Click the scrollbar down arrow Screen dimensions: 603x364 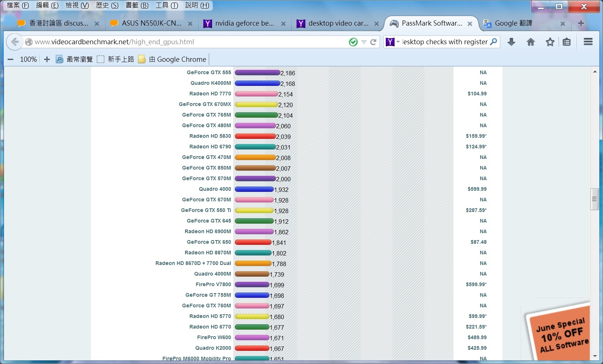click(x=595, y=356)
